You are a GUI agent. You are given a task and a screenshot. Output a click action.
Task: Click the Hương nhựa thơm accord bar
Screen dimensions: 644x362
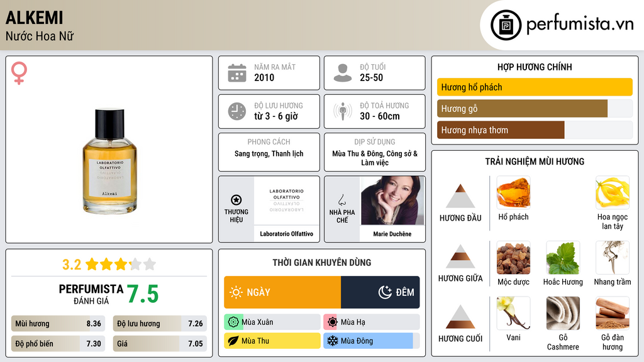535,130
